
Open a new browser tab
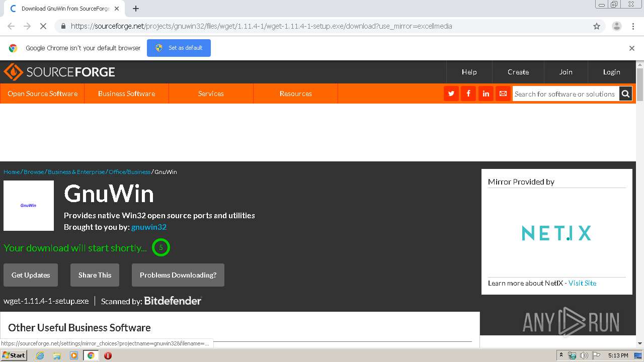(x=136, y=9)
